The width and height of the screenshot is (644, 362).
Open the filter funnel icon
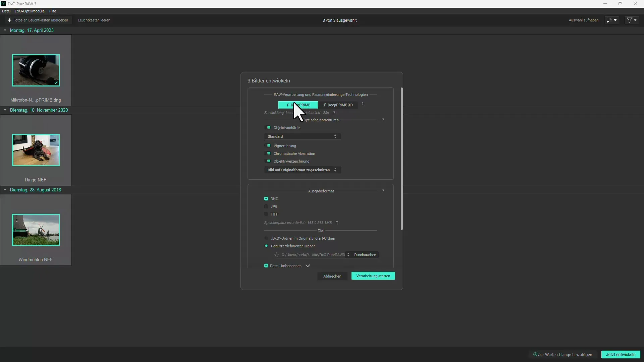click(632, 20)
